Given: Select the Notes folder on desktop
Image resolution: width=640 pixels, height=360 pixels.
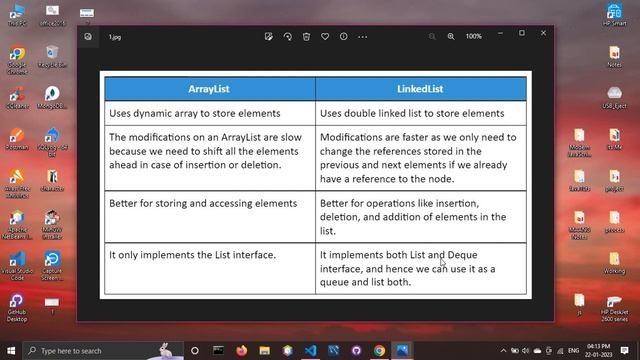Looking at the screenshot, I should [614, 57].
